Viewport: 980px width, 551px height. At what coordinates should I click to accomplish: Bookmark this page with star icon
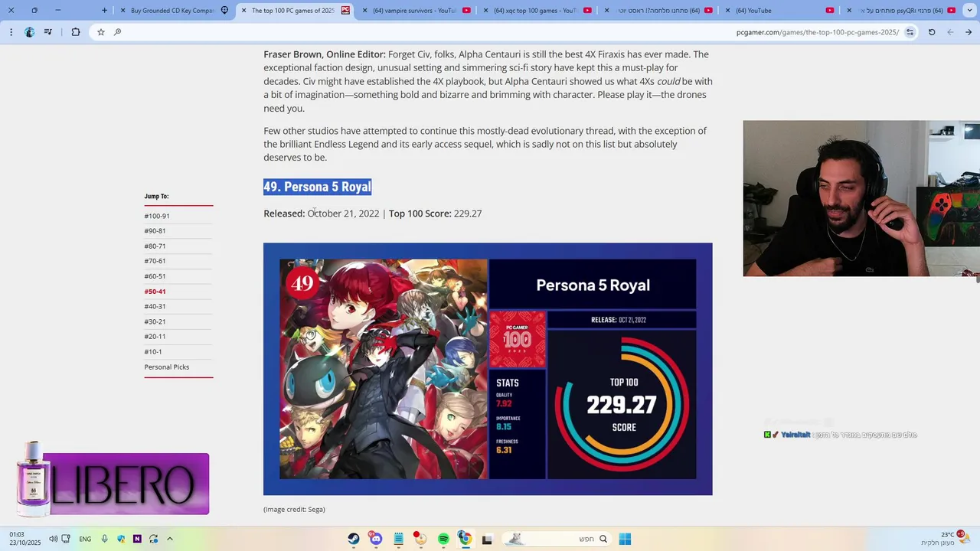(100, 32)
